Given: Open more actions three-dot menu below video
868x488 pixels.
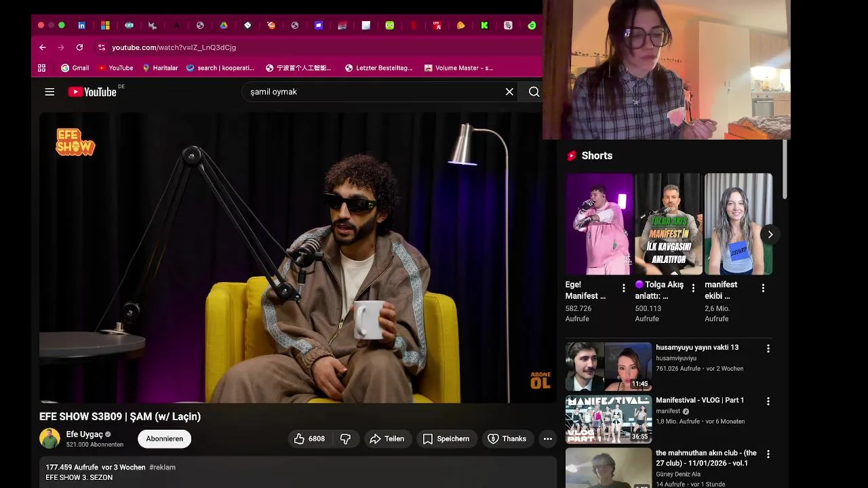Looking at the screenshot, I should [548, 439].
